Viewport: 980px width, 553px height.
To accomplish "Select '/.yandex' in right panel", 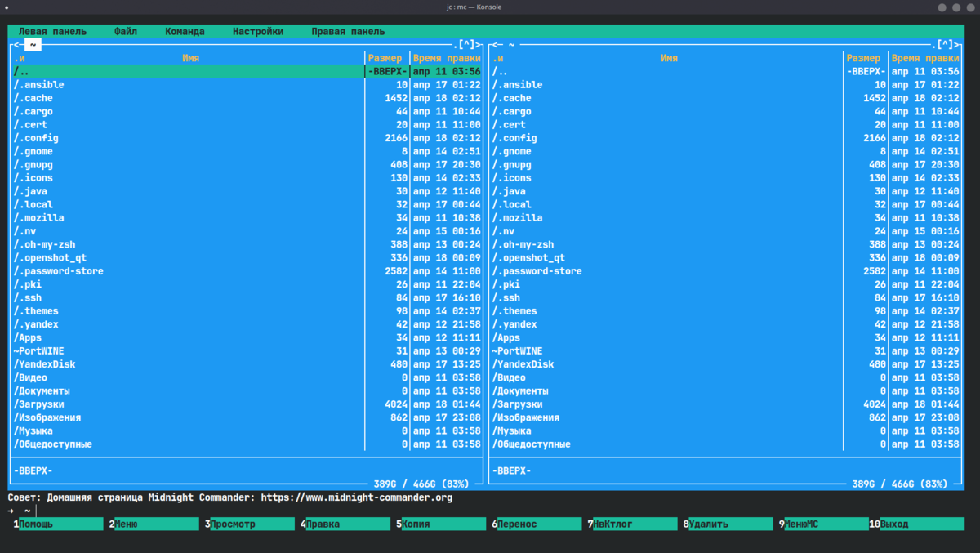I will (x=726, y=324).
